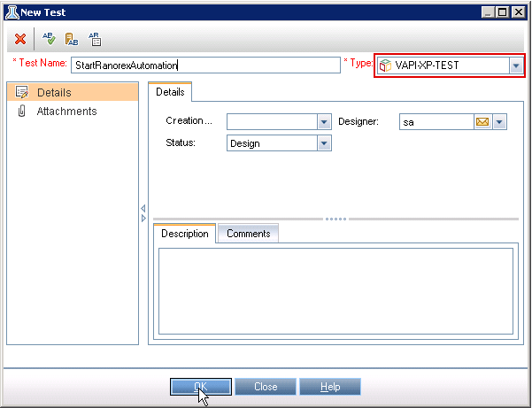Switch to the Description tab

pos(185,234)
